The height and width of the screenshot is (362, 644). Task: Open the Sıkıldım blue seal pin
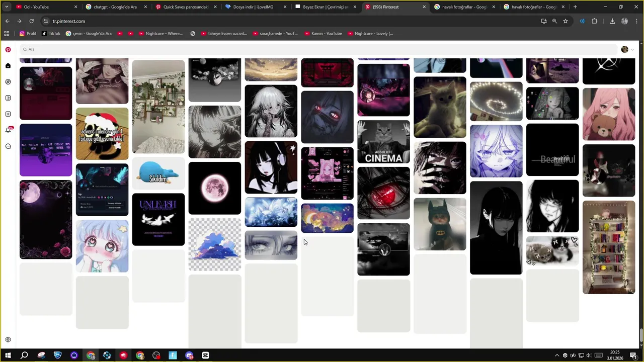tap(158, 173)
